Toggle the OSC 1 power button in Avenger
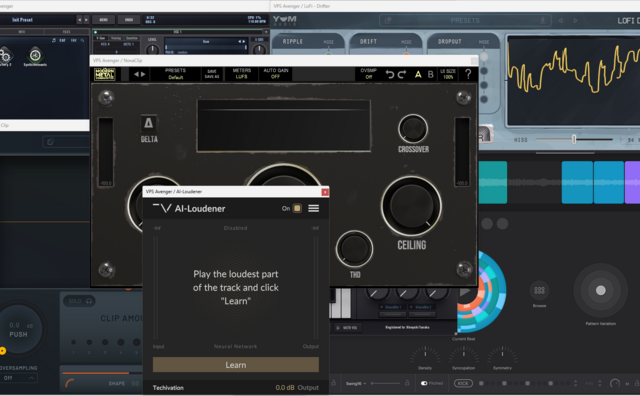Screen dimensions: 640x396 pyautogui.click(x=96, y=32)
